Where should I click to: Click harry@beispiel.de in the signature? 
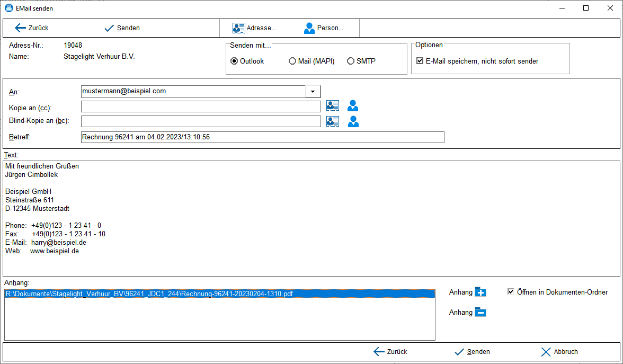pos(59,243)
